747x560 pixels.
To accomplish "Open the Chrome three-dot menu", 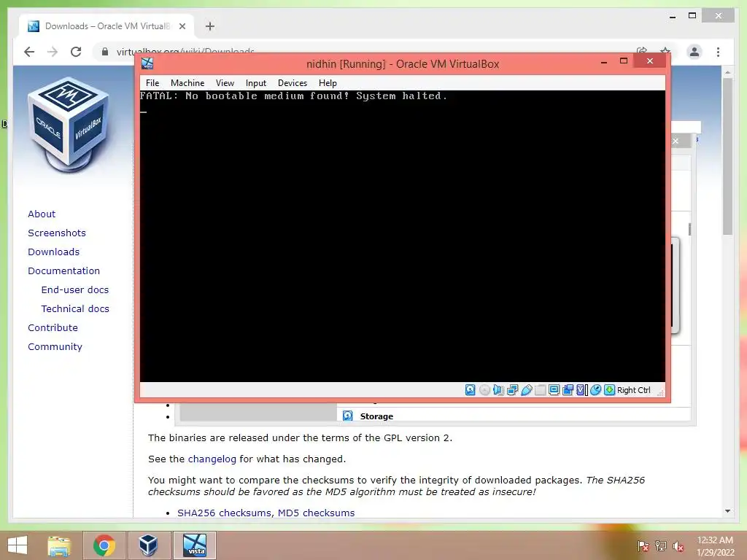I will coord(718,52).
